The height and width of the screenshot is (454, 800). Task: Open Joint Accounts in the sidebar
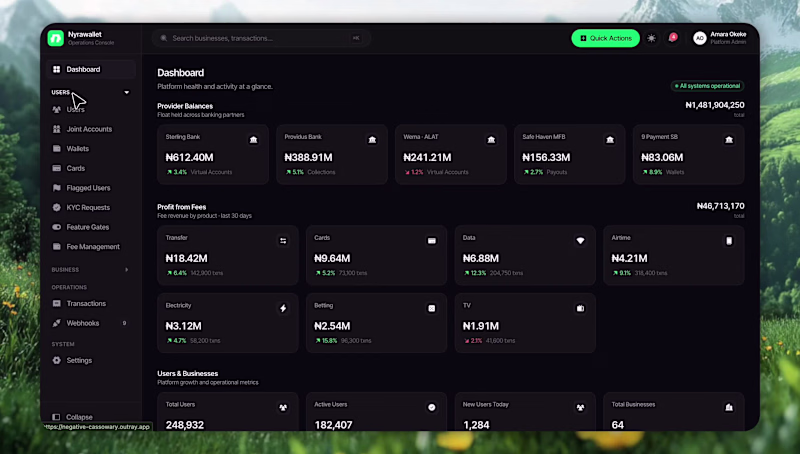[91, 129]
